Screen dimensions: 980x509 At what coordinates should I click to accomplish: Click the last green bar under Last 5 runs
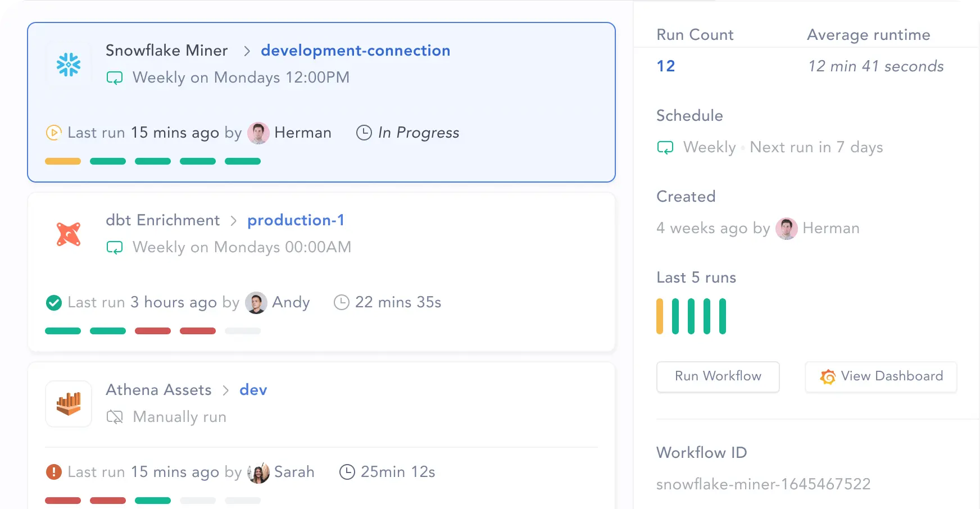point(723,316)
